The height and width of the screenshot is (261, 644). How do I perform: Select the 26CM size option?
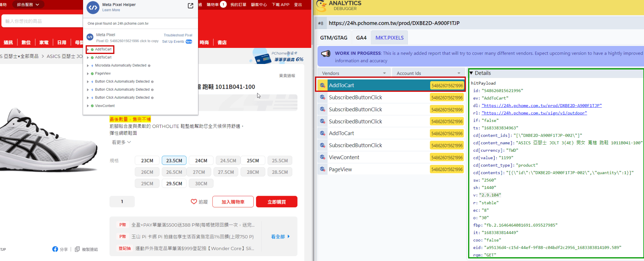point(147,172)
